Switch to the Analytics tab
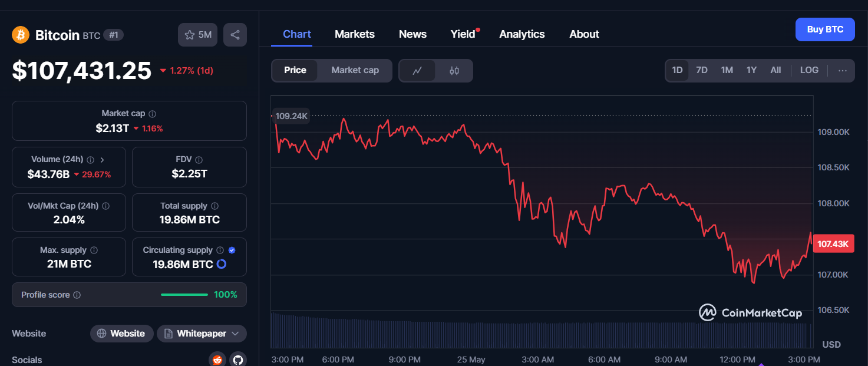 tap(522, 34)
